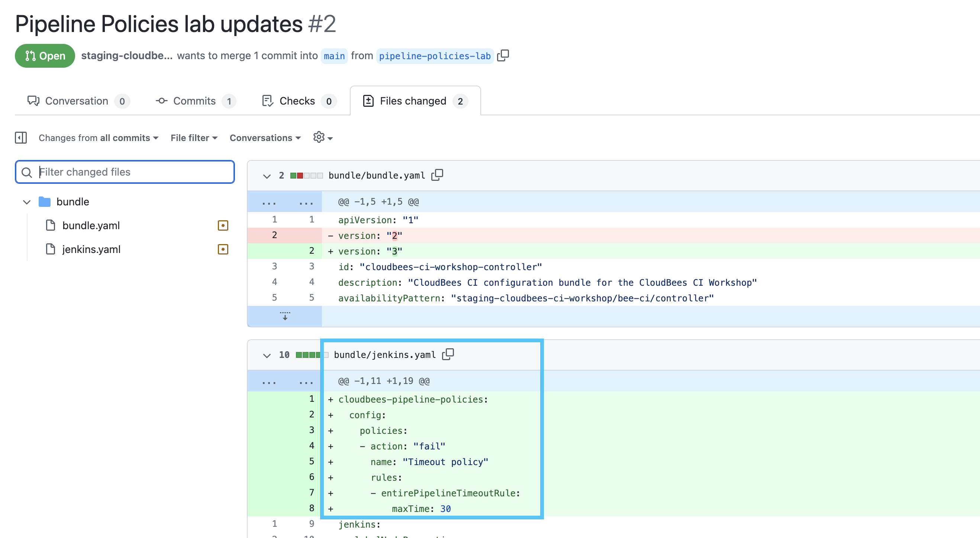Collapse the bundle folder in tree
Viewport: 980px width, 538px height.
(x=27, y=202)
